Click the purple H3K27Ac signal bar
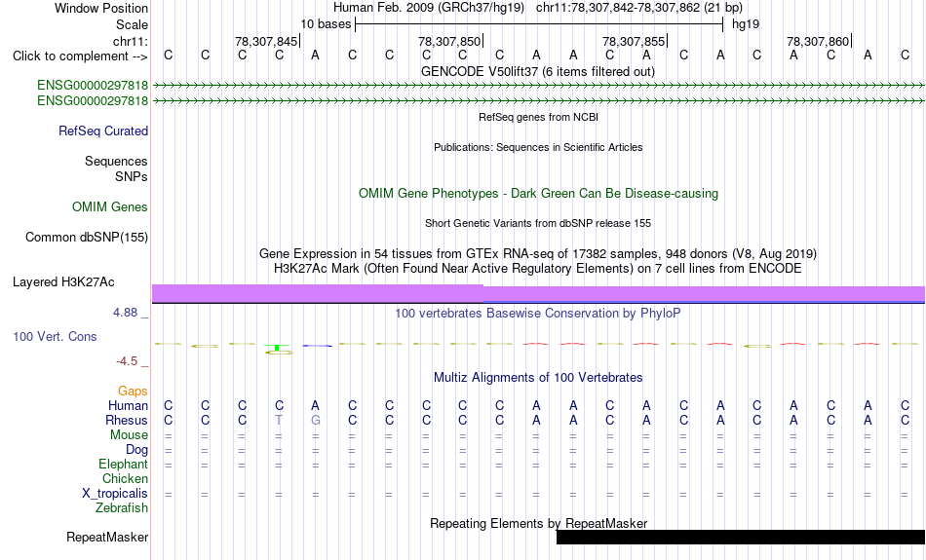 pos(538,294)
